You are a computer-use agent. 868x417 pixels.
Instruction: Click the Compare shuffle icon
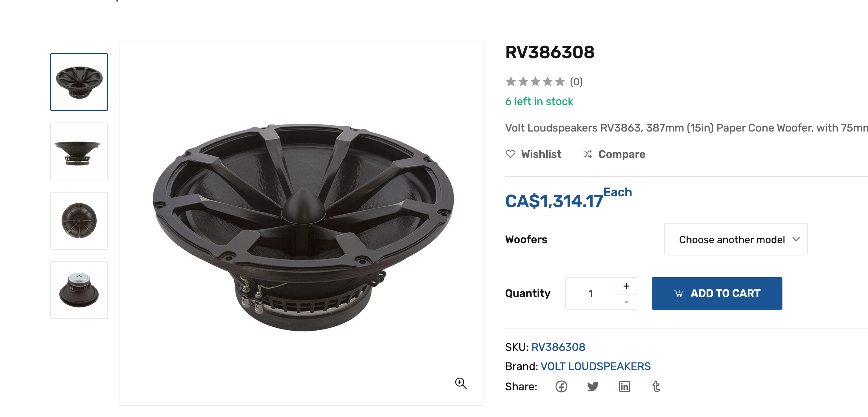pyautogui.click(x=587, y=154)
